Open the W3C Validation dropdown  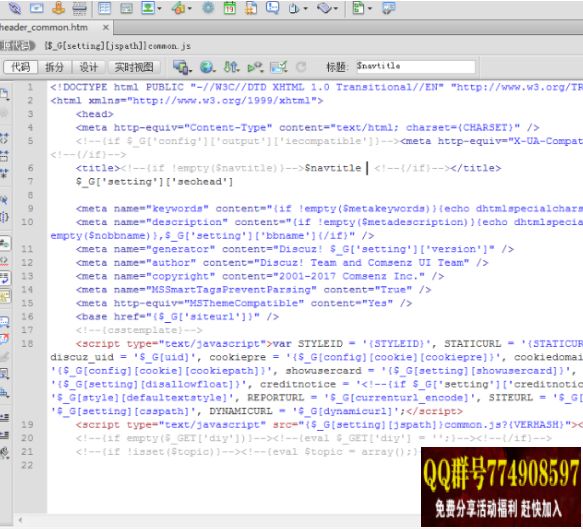click(x=256, y=67)
